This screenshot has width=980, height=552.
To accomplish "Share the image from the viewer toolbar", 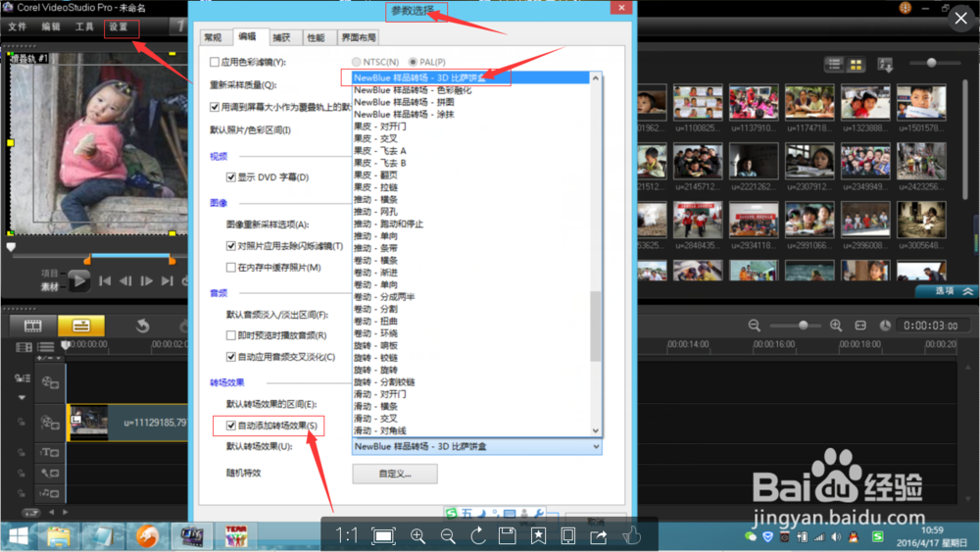I will click(x=598, y=536).
